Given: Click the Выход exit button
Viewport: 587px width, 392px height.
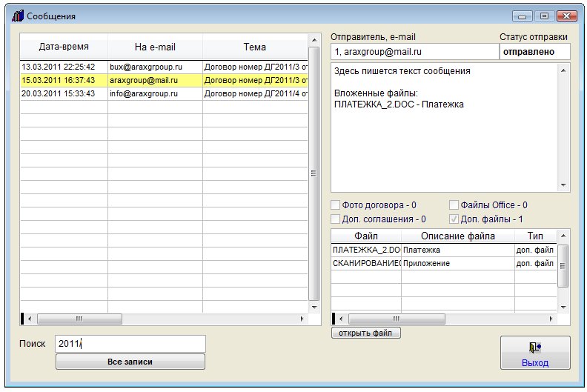Looking at the screenshot, I should 534,353.
